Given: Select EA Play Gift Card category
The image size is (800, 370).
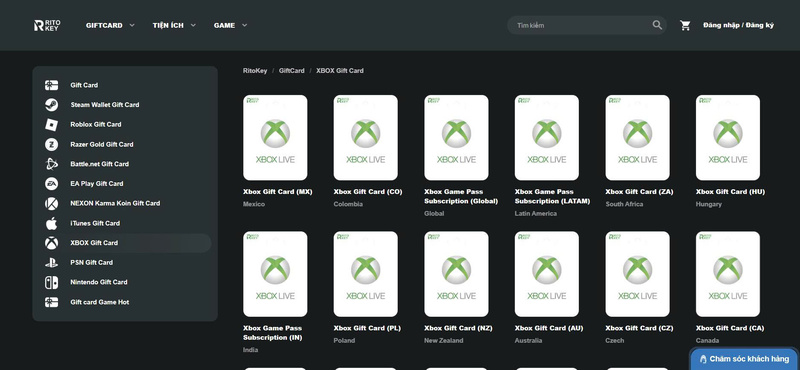Looking at the screenshot, I should click(96, 184).
